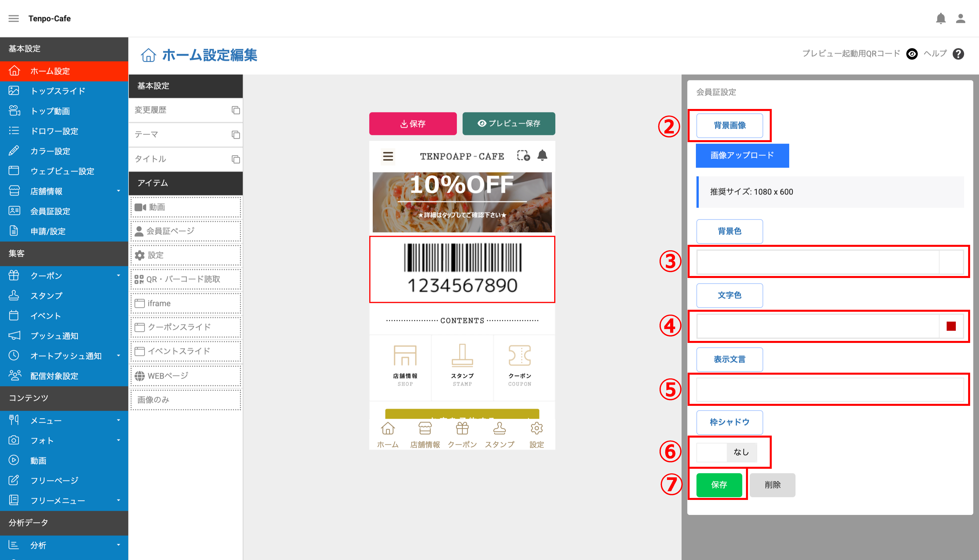Expand the フォト sidebar submenu

pos(119,440)
